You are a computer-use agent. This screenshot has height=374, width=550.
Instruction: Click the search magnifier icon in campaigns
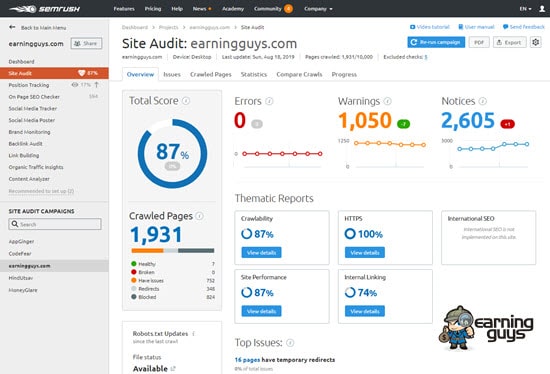point(15,224)
